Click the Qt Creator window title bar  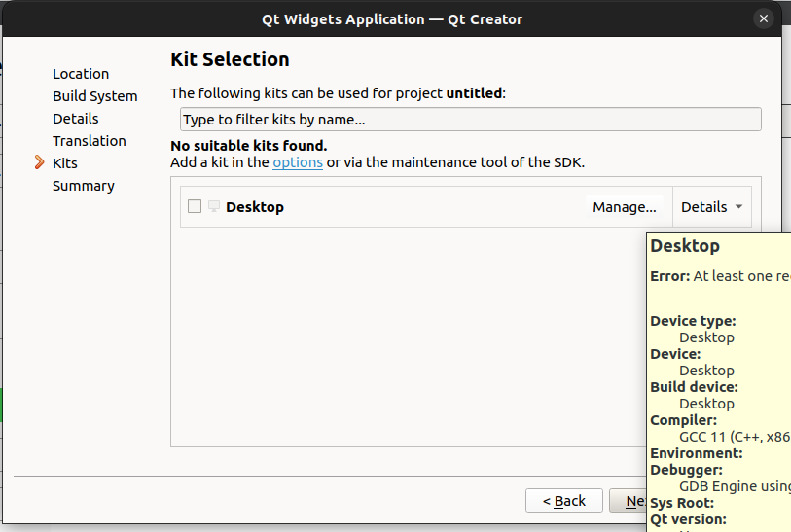point(391,18)
